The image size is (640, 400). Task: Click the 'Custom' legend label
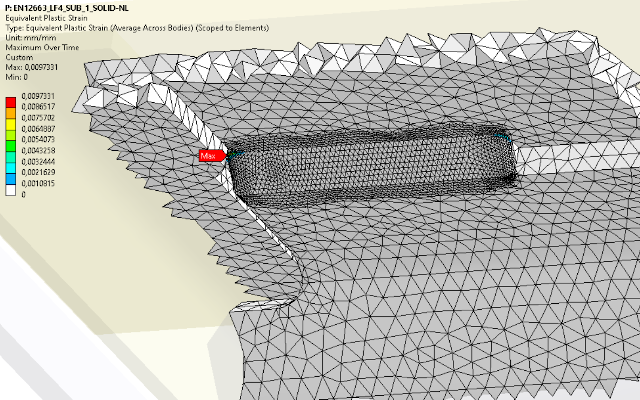coord(20,58)
